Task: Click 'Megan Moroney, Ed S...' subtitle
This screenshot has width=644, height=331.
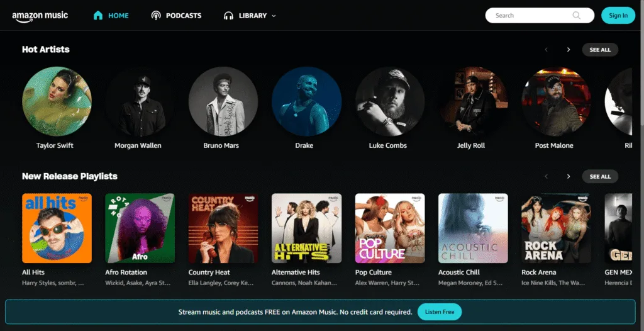Action: pos(470,283)
